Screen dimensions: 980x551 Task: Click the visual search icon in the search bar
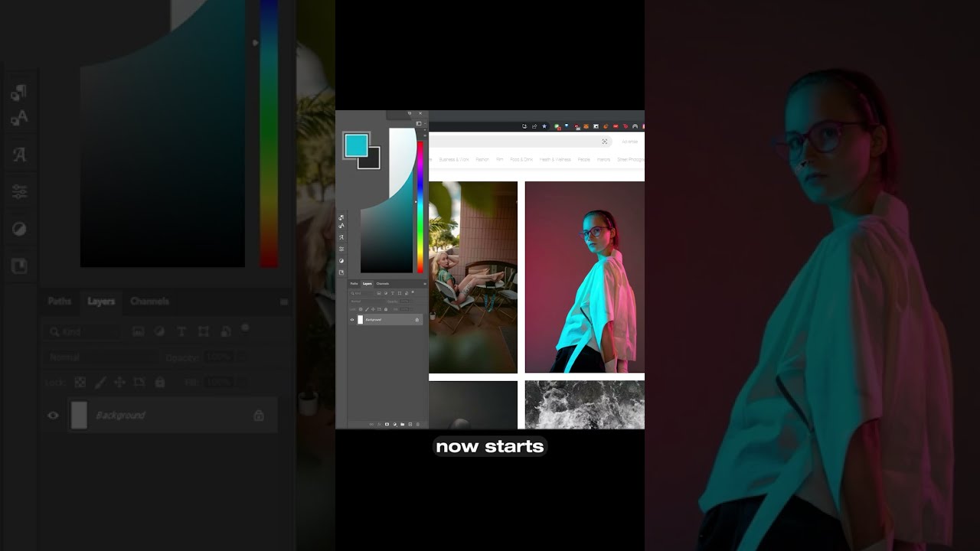click(605, 142)
